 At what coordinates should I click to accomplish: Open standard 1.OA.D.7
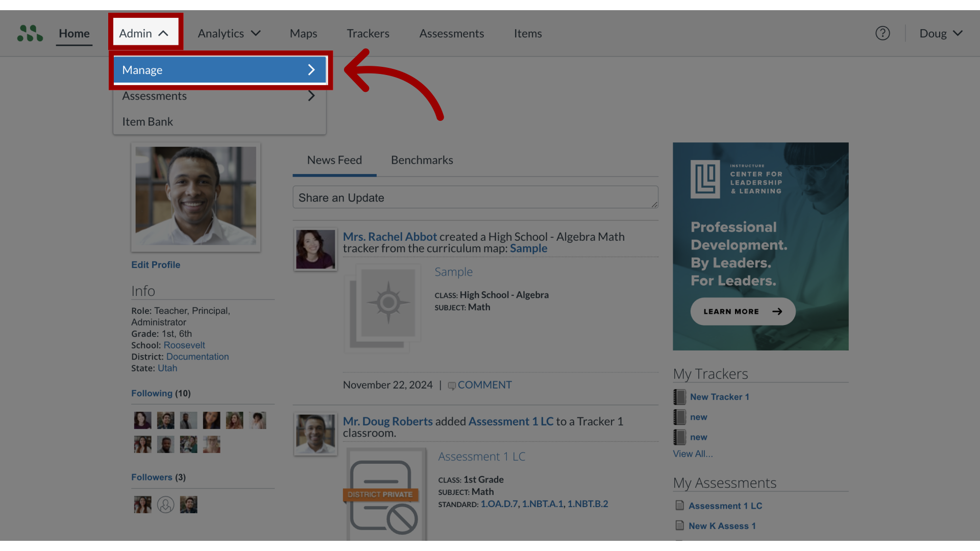click(499, 504)
